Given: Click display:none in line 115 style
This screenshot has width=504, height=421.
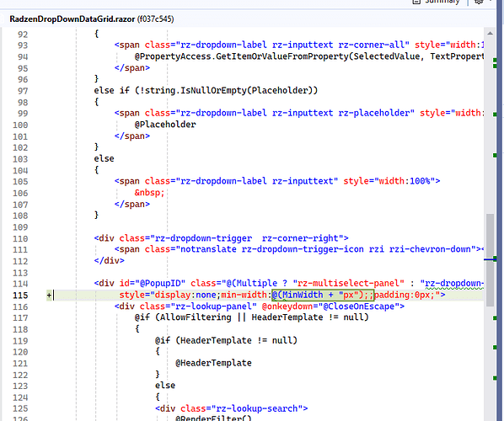Looking at the screenshot, I should tap(185, 295).
